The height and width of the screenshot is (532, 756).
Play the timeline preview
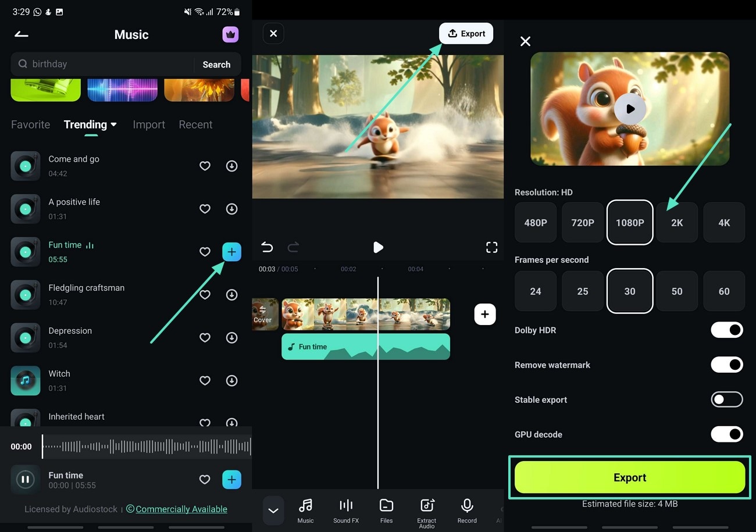pos(378,248)
